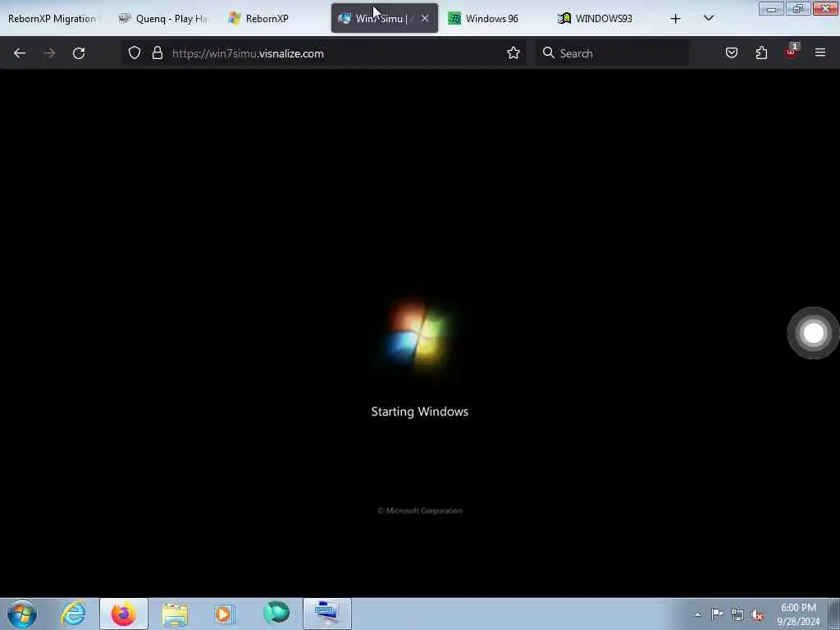Open the Action Center flag icon

[x=717, y=614]
